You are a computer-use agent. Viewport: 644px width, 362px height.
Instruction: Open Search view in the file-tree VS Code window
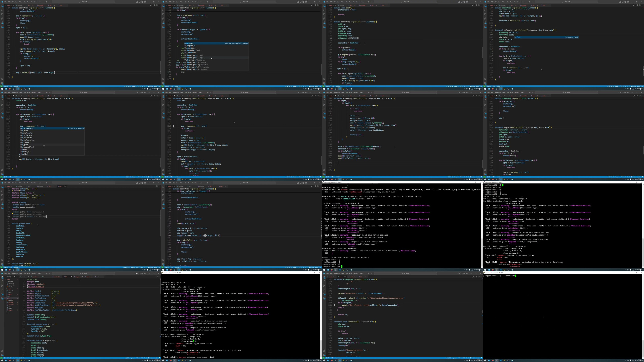pyautogui.click(x=2, y=281)
